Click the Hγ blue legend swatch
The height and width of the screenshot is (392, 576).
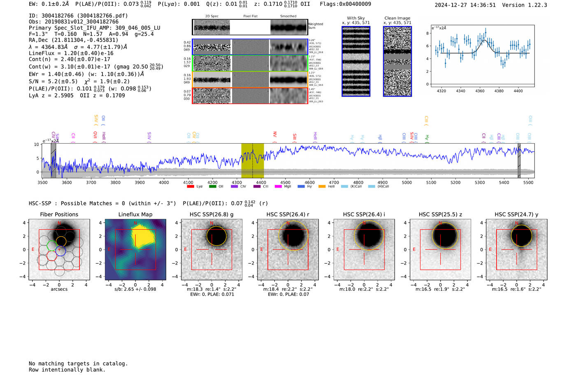click(x=301, y=186)
